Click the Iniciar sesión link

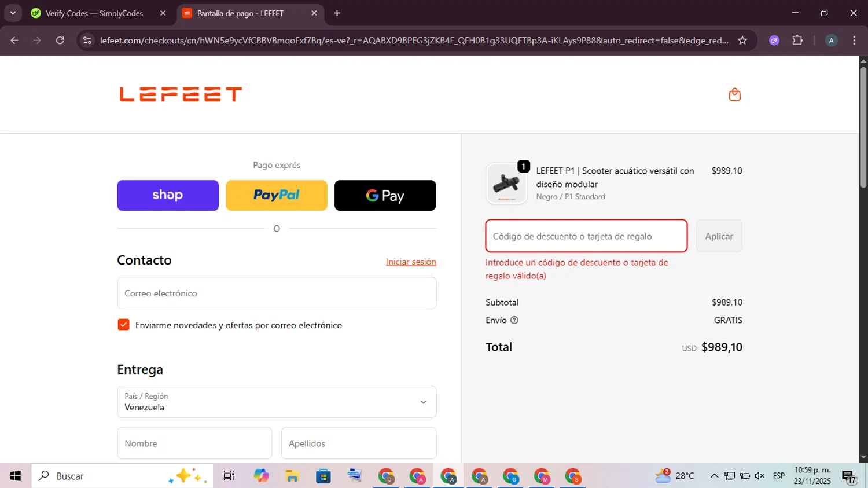[411, 262]
